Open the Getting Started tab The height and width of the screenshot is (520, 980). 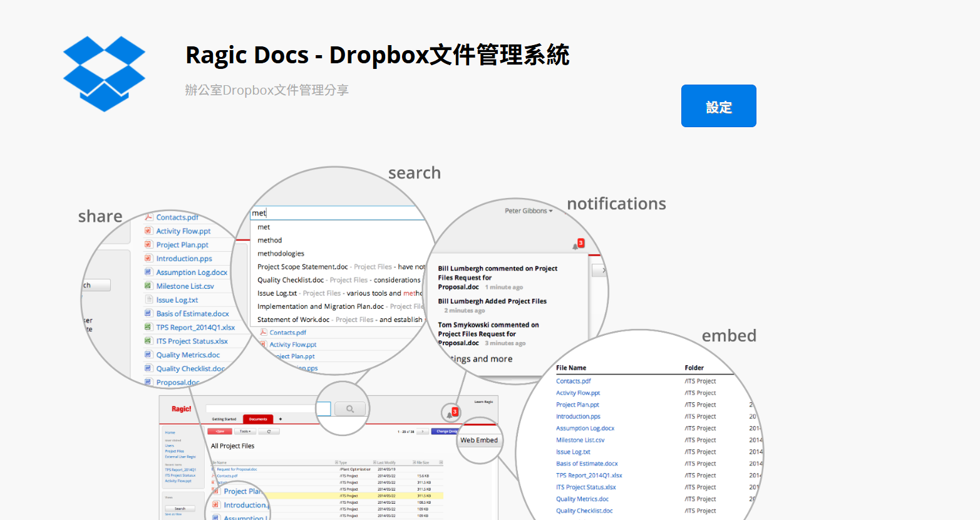click(224, 419)
